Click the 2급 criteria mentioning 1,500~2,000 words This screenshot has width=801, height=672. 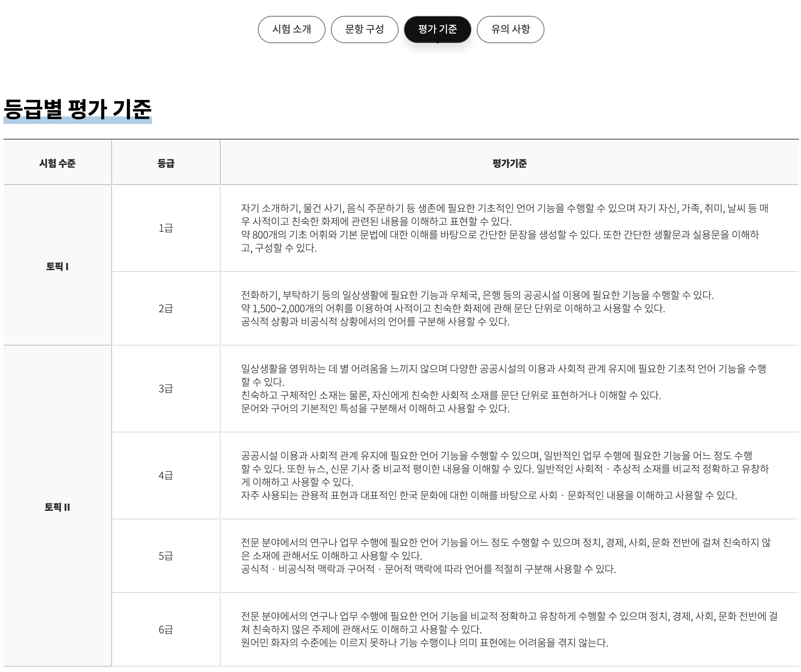[x=452, y=308]
